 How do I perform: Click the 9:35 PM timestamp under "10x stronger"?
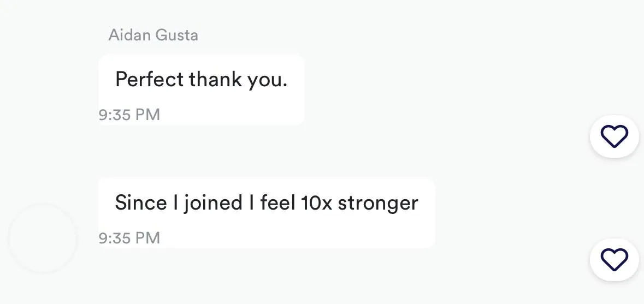pyautogui.click(x=129, y=238)
